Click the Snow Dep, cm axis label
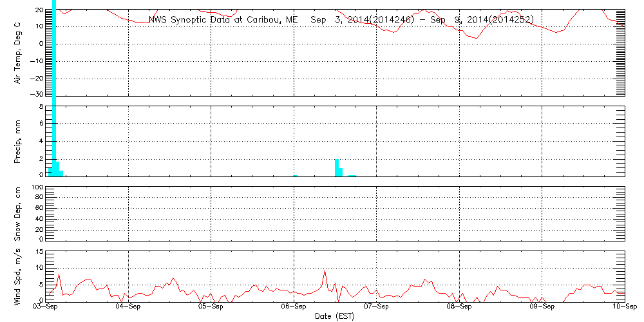This screenshot has width=644, height=322. click(19, 213)
